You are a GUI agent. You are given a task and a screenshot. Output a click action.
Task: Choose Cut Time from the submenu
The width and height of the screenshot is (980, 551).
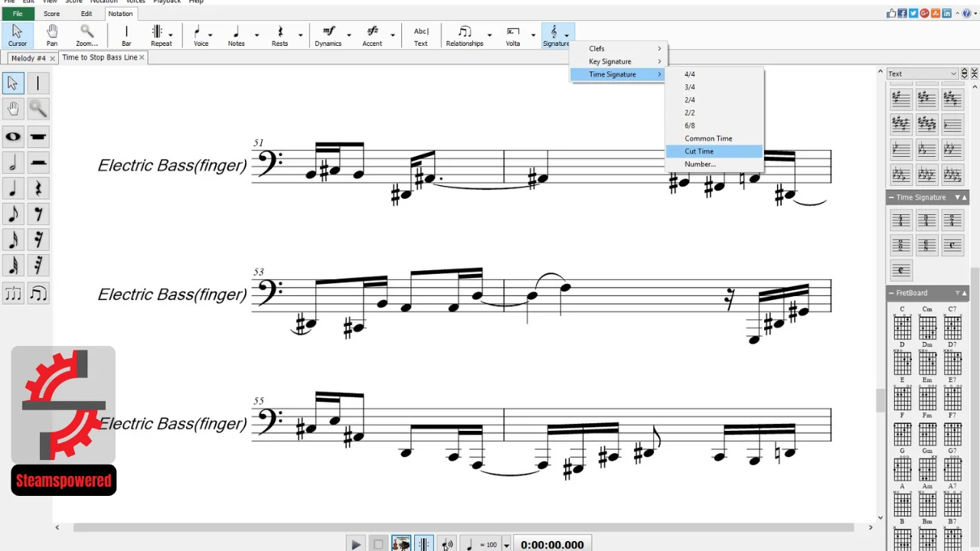click(x=714, y=152)
